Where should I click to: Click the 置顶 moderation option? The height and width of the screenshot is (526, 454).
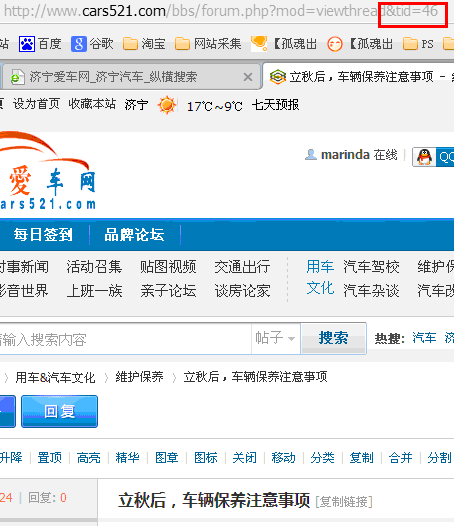[49, 458]
